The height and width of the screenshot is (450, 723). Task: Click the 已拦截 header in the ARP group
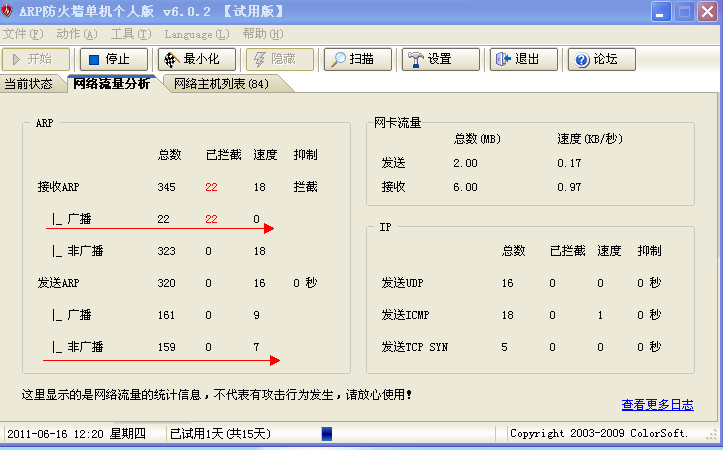224,154
